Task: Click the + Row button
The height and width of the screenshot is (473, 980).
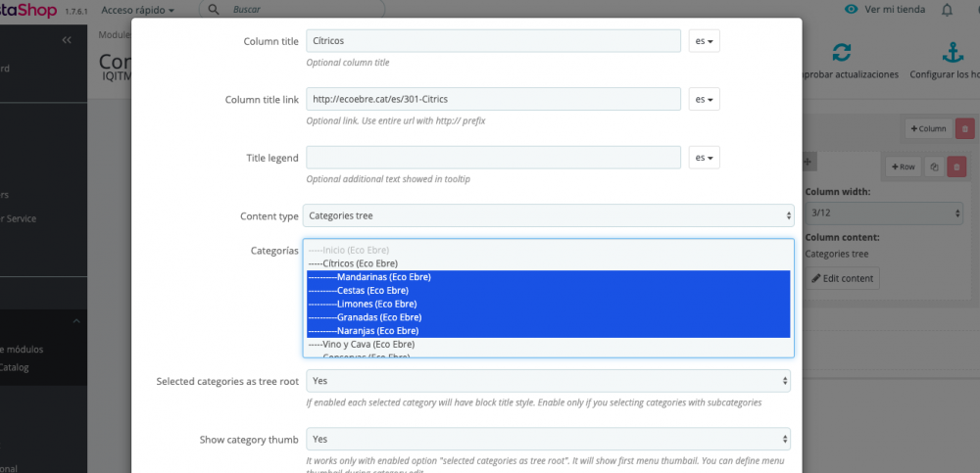Action: 904,166
